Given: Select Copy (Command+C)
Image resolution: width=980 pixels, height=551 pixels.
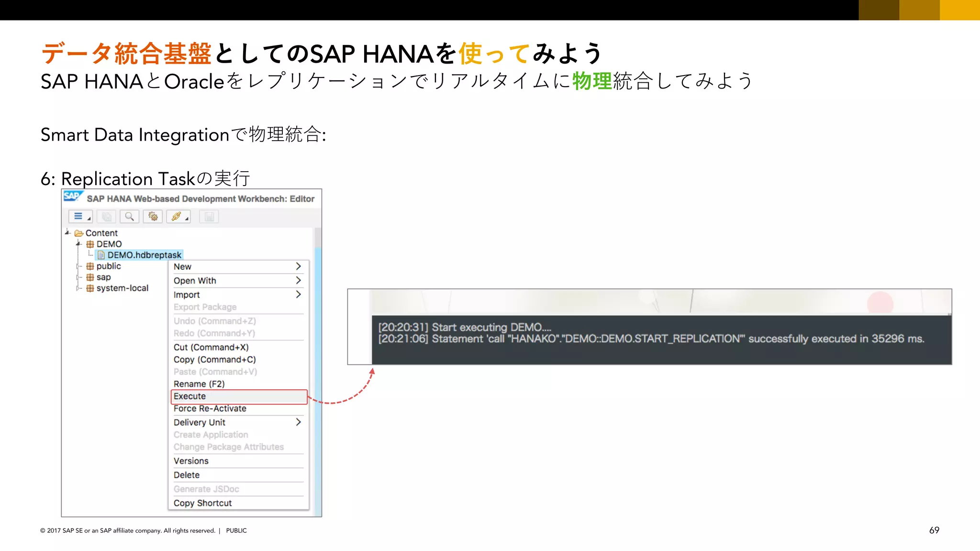Looking at the screenshot, I should point(238,360).
